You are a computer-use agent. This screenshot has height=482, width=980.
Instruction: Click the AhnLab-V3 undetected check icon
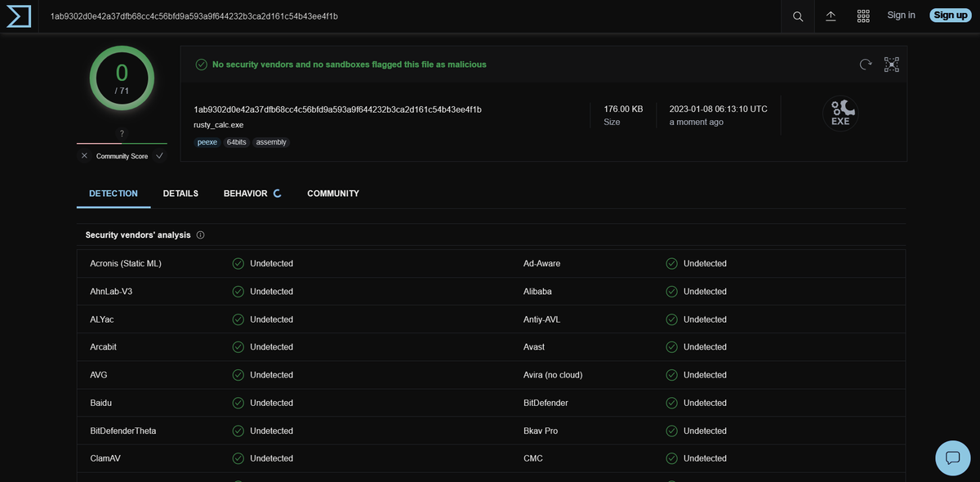coord(238,292)
